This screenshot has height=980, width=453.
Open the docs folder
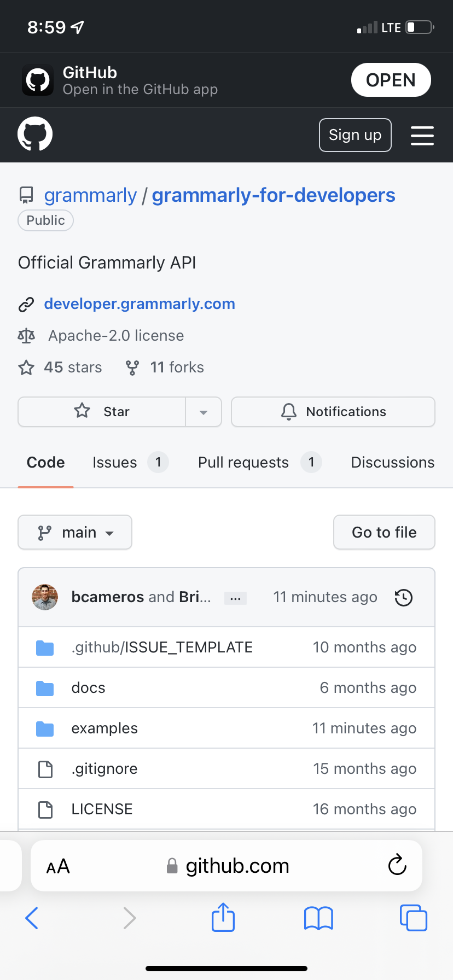click(88, 688)
